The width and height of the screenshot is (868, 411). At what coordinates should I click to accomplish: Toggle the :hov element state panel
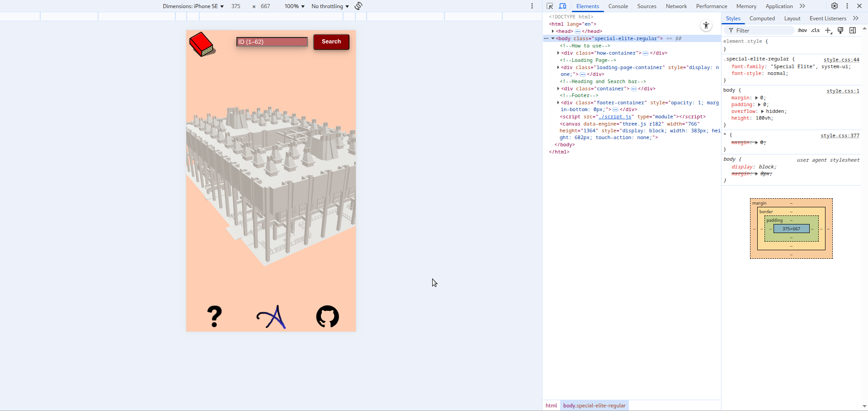802,30
